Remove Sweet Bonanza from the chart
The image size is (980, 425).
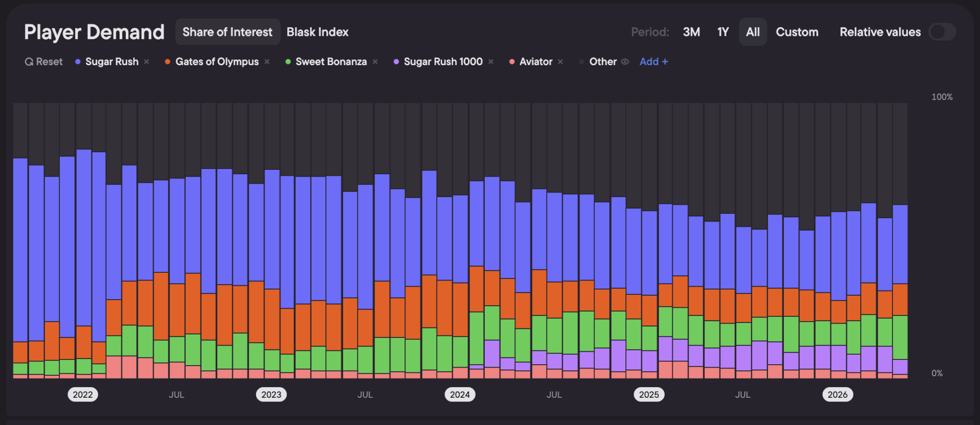coord(375,62)
